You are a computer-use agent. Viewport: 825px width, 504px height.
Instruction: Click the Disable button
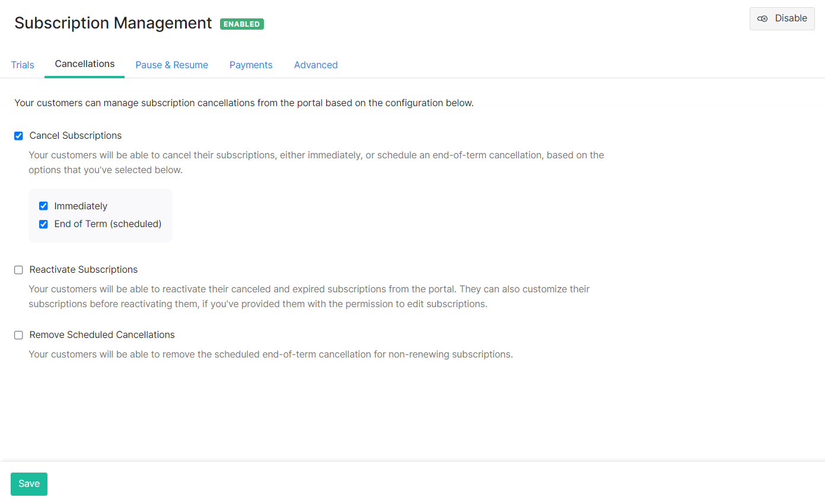(x=782, y=18)
